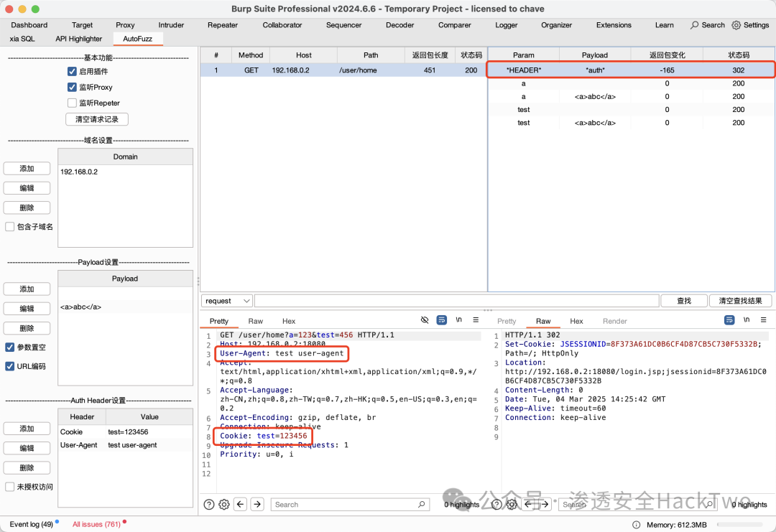Select User-Agent auth header row

125,445
